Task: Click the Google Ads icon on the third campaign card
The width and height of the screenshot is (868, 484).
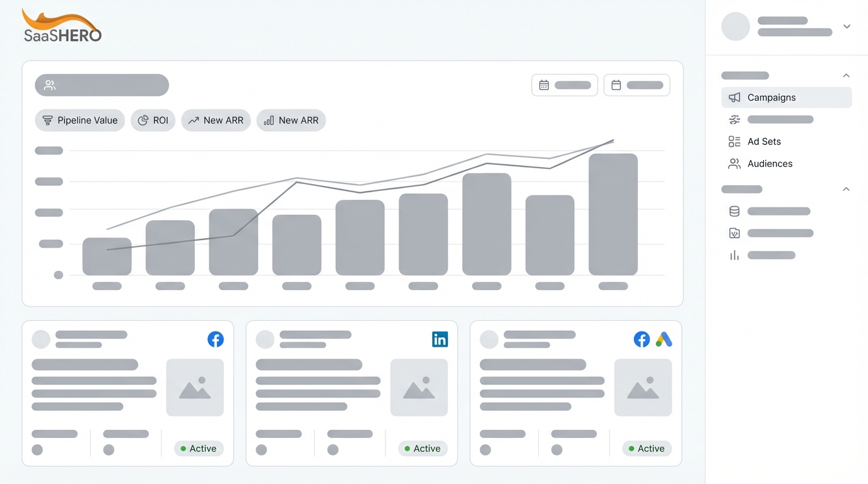Action: (x=664, y=339)
